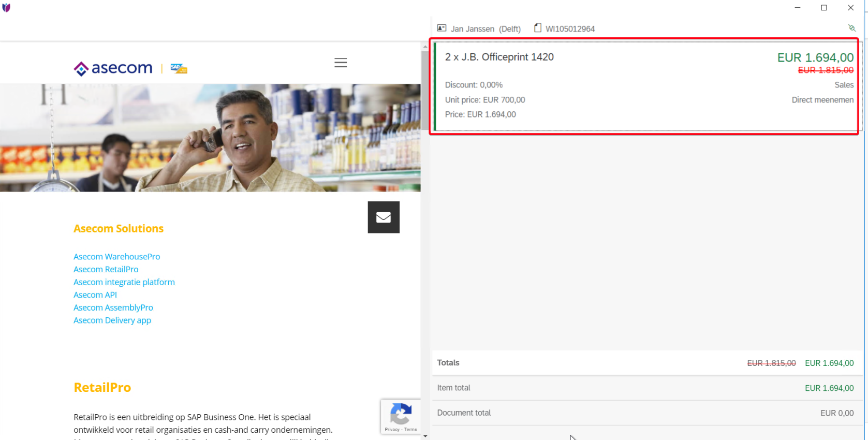Open the Asecom RetailPro link
Image resolution: width=868 pixels, height=440 pixels.
(x=106, y=270)
